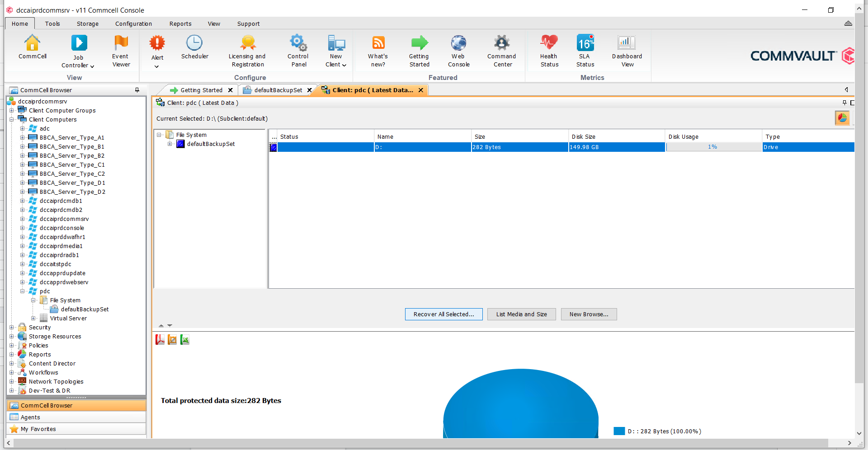Screen dimensions: 868x450
Task: Collapse the Client Computers node
Action: click(12, 120)
